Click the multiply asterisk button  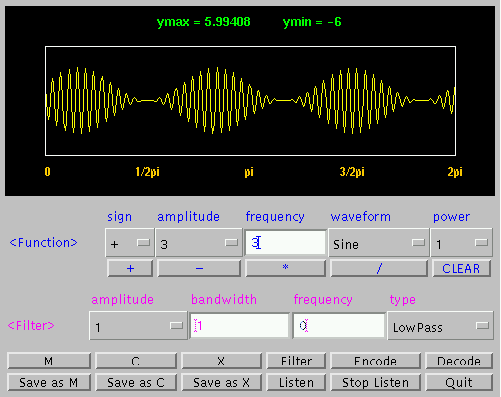[285, 268]
